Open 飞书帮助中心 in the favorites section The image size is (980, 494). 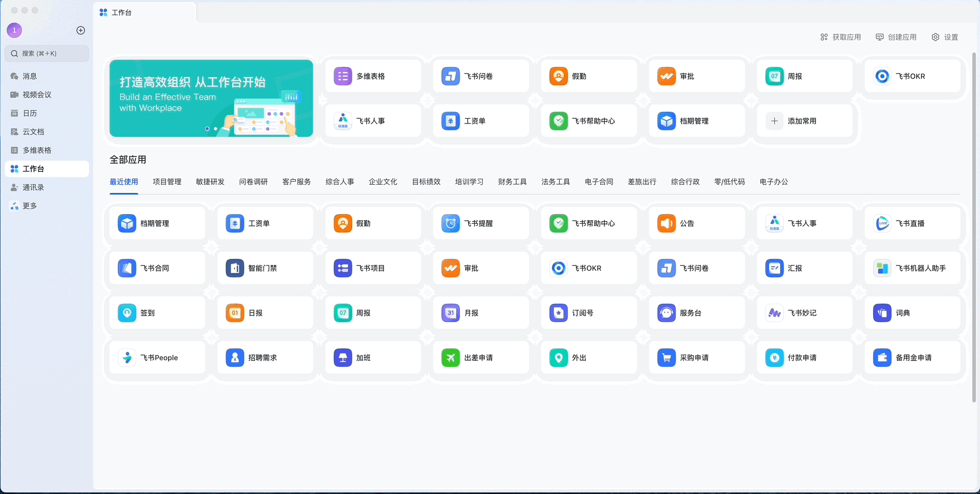pyautogui.click(x=589, y=121)
